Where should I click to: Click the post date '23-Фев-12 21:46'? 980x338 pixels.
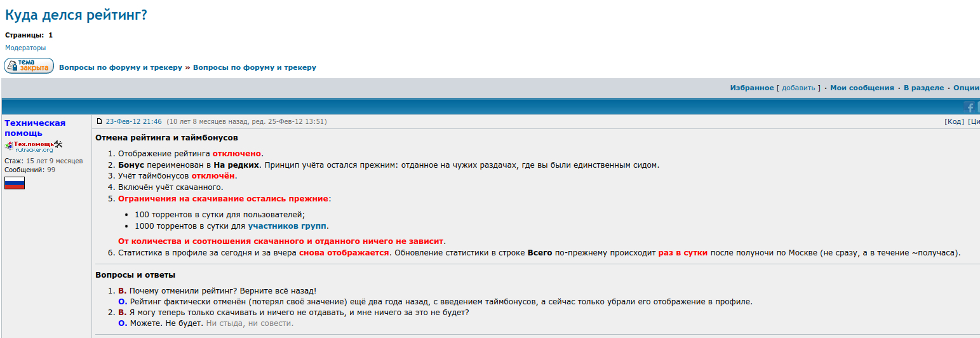click(x=134, y=121)
